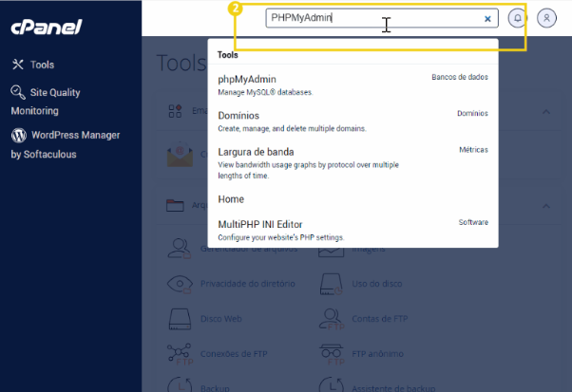572x392 pixels.
Task: Click the Email section grid icon
Action: pyautogui.click(x=175, y=111)
